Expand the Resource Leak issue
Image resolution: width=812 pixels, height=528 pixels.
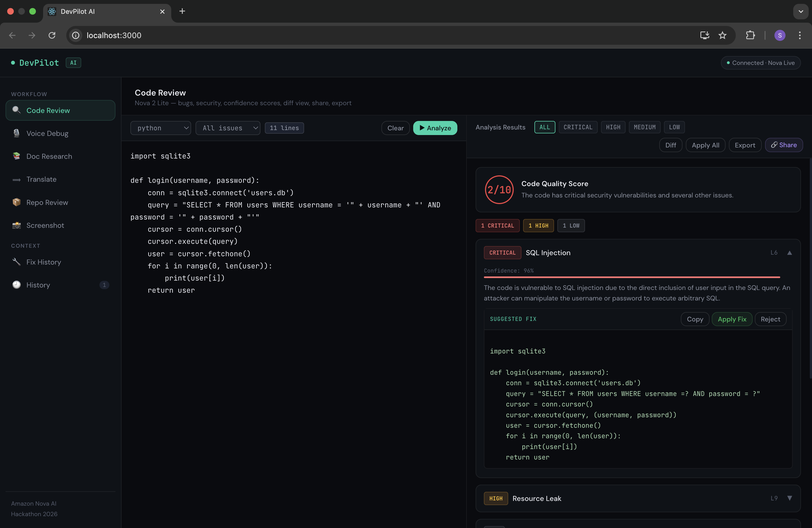point(789,498)
